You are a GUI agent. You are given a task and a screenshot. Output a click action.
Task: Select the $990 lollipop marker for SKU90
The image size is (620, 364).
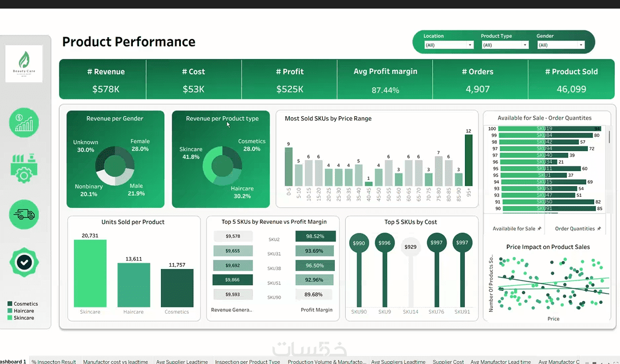click(x=359, y=243)
